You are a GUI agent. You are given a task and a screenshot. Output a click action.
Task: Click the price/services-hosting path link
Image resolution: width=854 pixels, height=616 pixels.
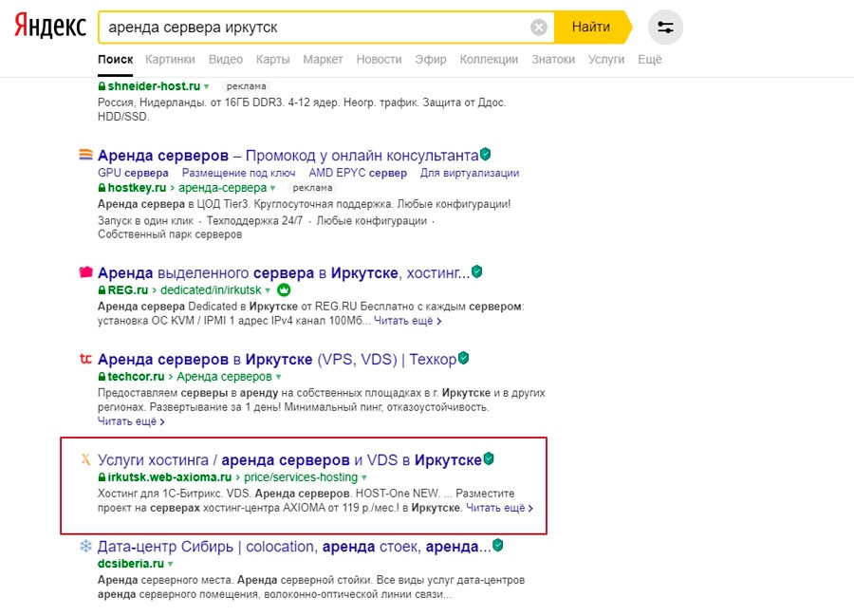(x=301, y=477)
